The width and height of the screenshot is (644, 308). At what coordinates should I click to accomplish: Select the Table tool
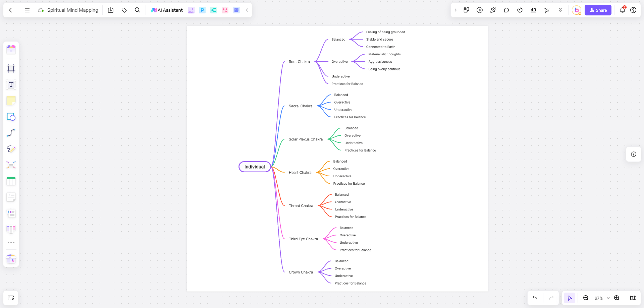click(x=11, y=181)
